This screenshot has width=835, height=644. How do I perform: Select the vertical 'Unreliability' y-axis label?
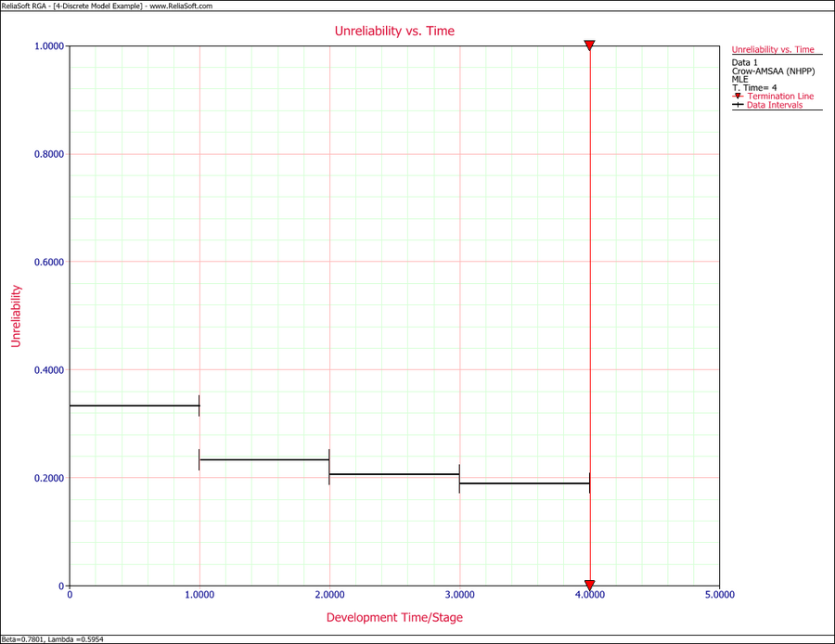click(x=16, y=316)
